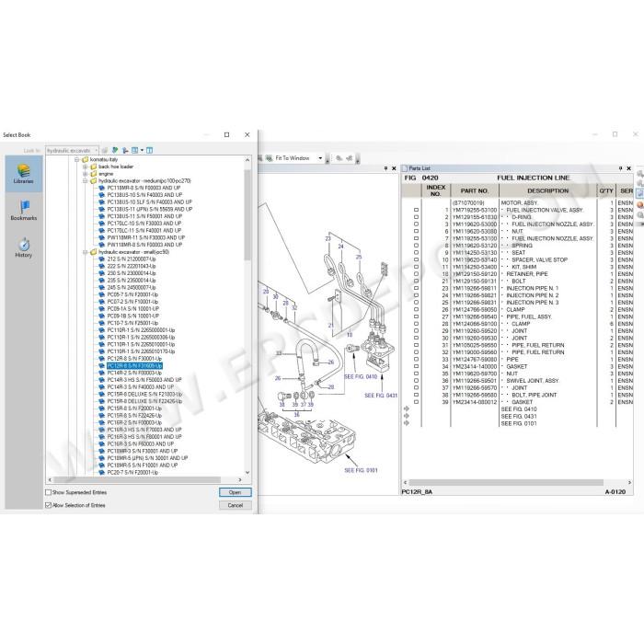This screenshot has width=644, height=644.
Task: Click the green arrow icon beside Look In
Action: pyautogui.click(x=115, y=150)
